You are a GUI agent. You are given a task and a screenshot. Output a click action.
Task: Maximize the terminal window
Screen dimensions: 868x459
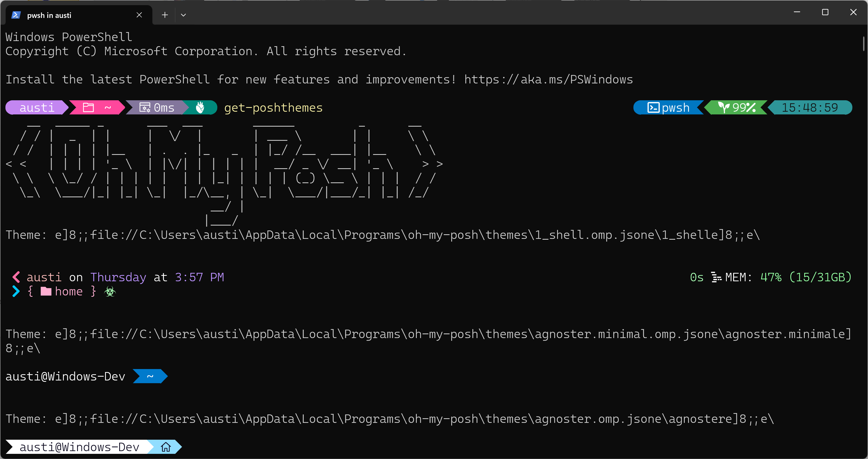[825, 13]
